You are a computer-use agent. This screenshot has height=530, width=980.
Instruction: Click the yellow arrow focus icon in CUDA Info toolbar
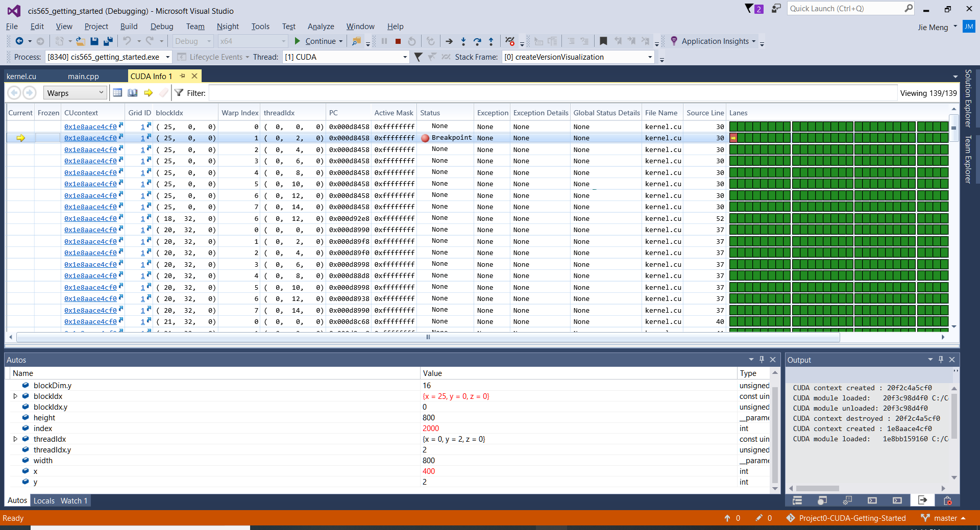[x=149, y=93]
